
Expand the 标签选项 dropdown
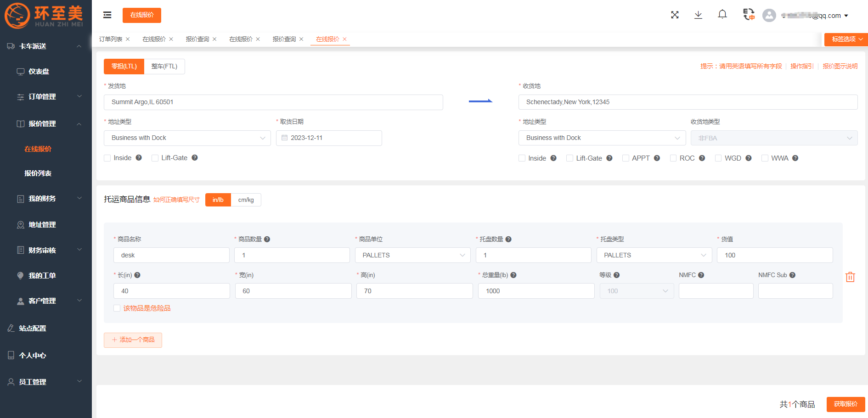[845, 39]
